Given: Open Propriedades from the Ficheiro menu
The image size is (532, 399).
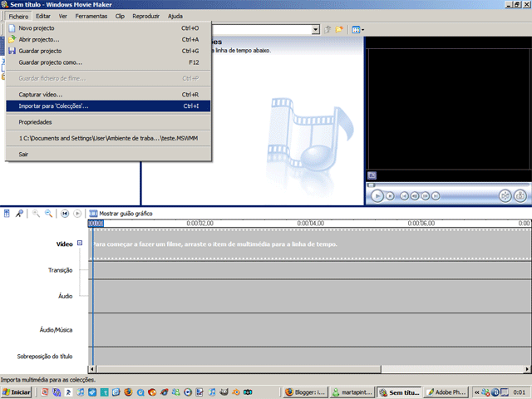Looking at the screenshot, I should (108, 122).
